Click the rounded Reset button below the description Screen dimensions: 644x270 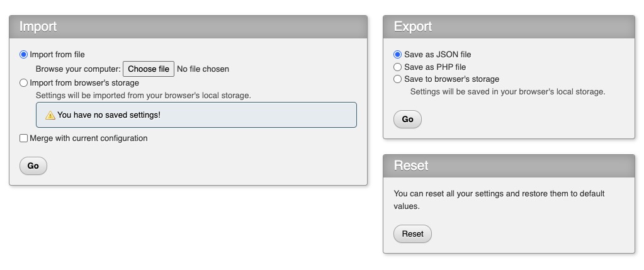point(412,234)
